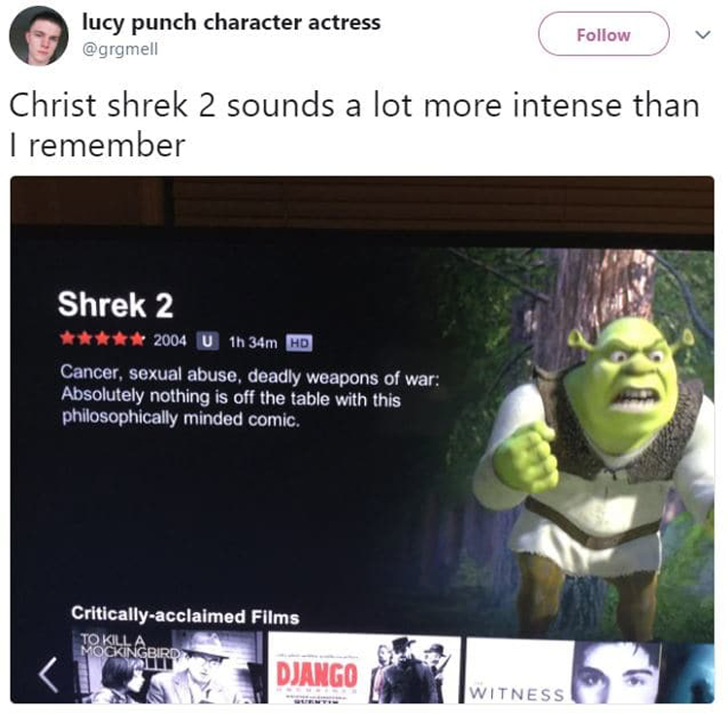Select the Django film thumbnail

click(364, 668)
